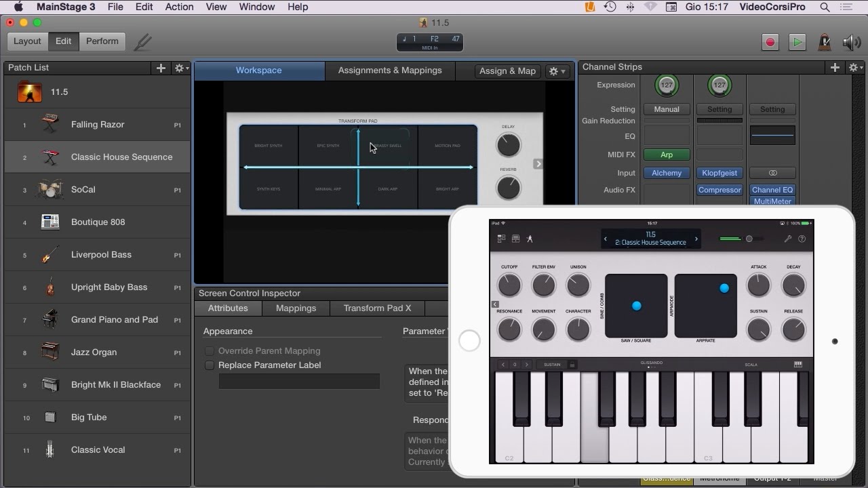Add a channel strip with plus button
868x488 pixels.
pyautogui.click(x=835, y=67)
